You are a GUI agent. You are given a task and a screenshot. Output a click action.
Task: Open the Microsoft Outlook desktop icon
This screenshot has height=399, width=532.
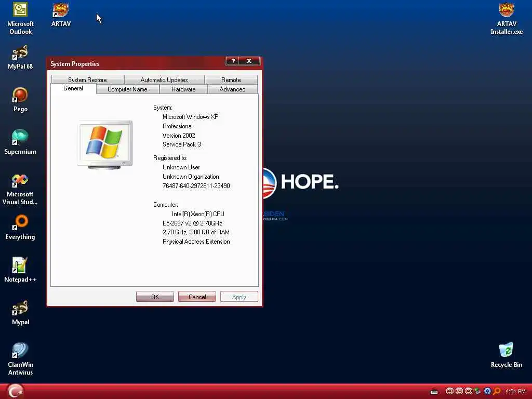[x=20, y=18]
